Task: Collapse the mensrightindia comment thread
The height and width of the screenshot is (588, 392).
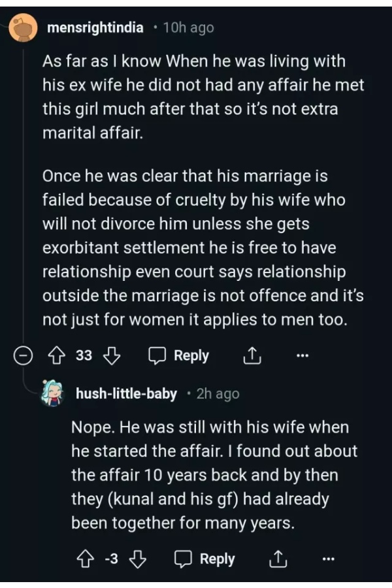Action: tap(24, 356)
